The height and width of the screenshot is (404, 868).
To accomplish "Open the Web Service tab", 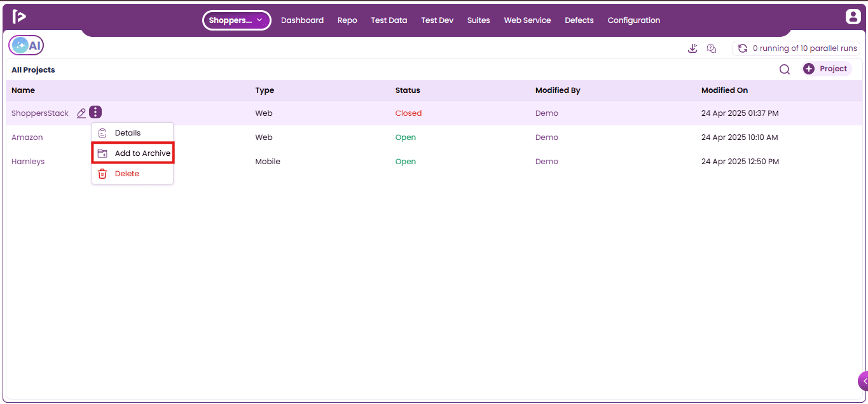I will 527,20.
